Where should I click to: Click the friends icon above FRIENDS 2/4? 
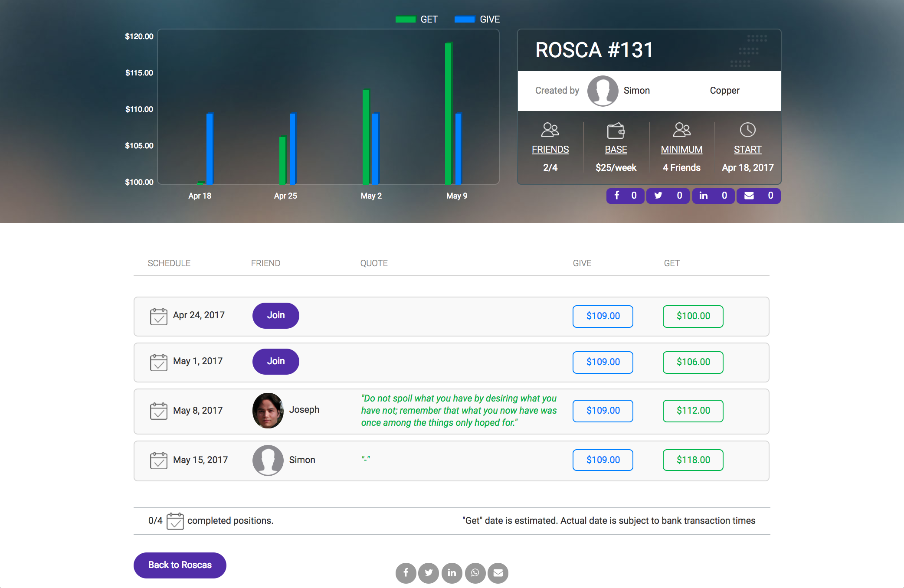click(x=550, y=130)
